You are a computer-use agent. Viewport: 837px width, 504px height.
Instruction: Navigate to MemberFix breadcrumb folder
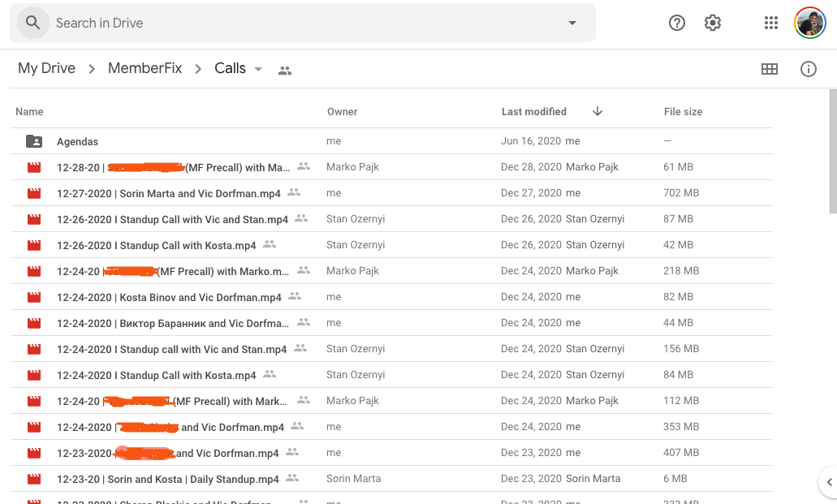pyautogui.click(x=145, y=68)
